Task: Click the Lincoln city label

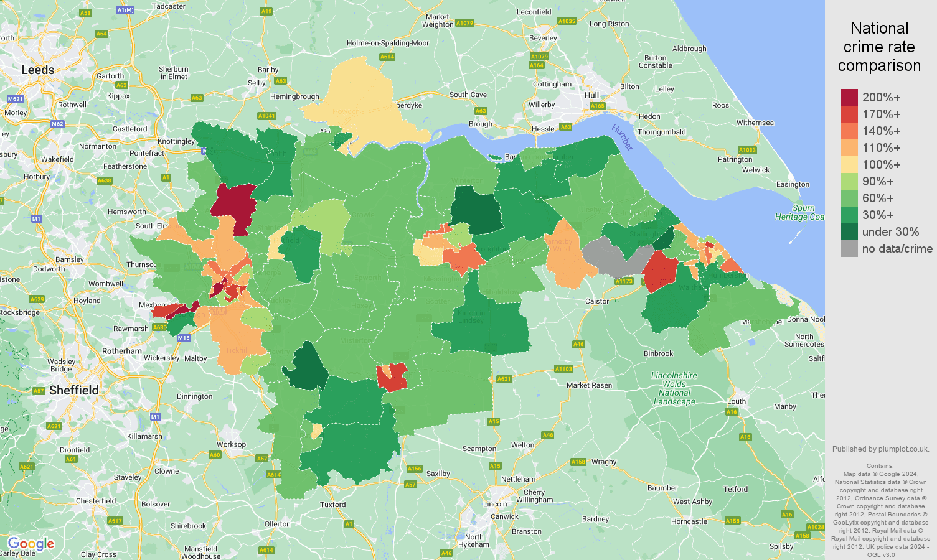Action: pos(495,504)
